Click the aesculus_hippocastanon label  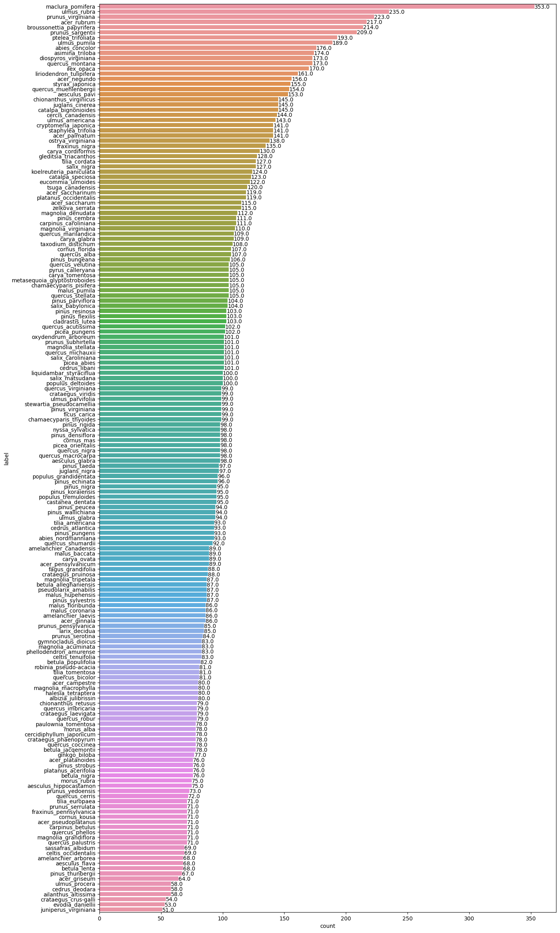coord(61,786)
